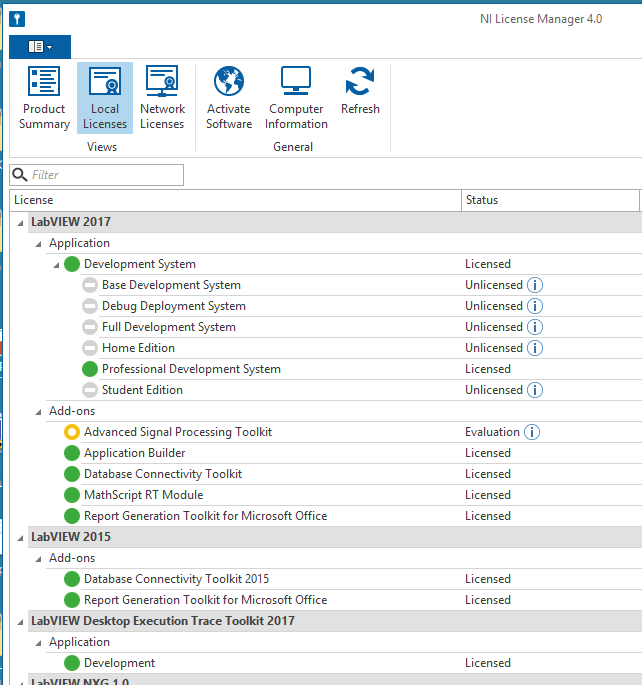Image resolution: width=642 pixels, height=685 pixels.
Task: Click green dot of Application Builder
Action: [x=72, y=453]
